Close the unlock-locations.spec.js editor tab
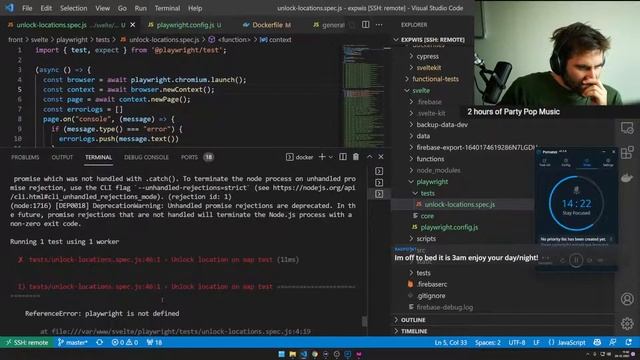Screen dimensions: 640x360 [133, 25]
